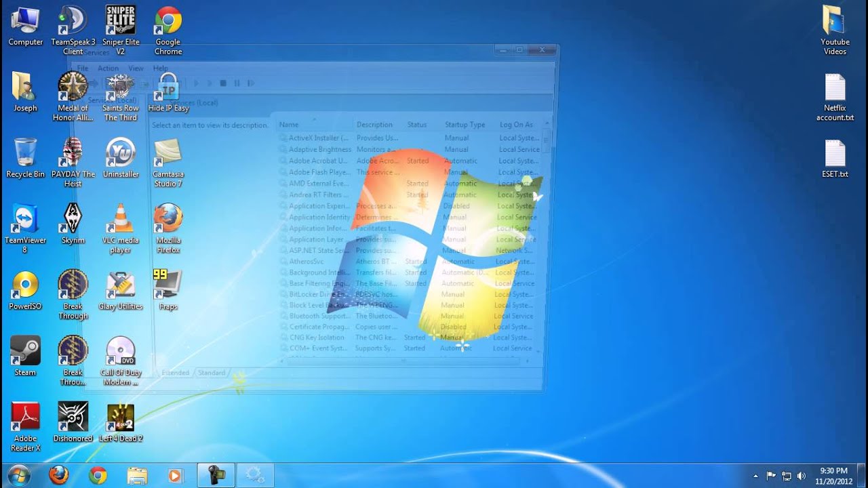Viewport: 868px width, 488px height.
Task: Switch to the Services taskbar button
Action: click(255, 475)
